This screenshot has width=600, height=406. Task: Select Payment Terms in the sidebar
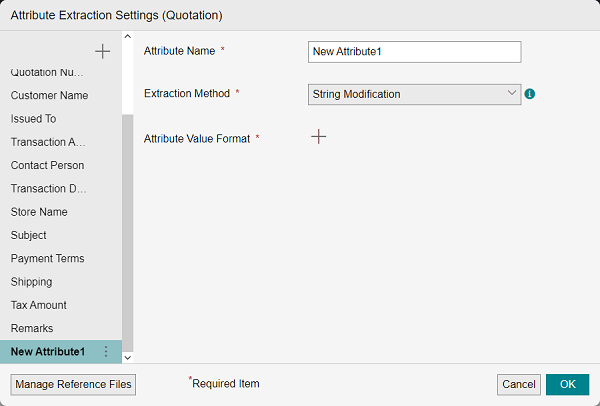click(x=47, y=258)
